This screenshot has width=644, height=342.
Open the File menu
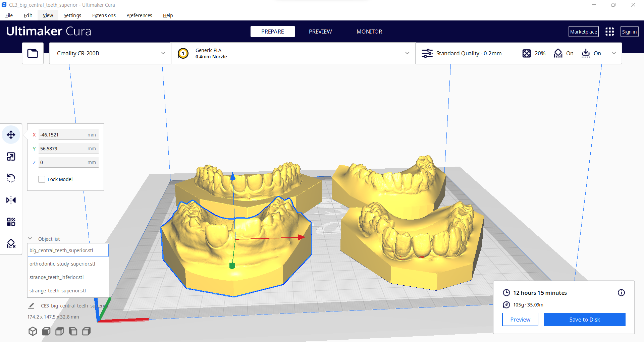[9, 15]
